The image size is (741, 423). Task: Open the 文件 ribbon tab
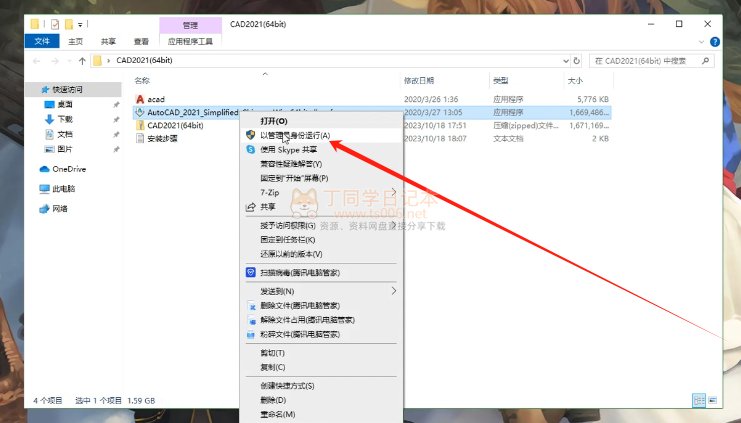(42, 41)
